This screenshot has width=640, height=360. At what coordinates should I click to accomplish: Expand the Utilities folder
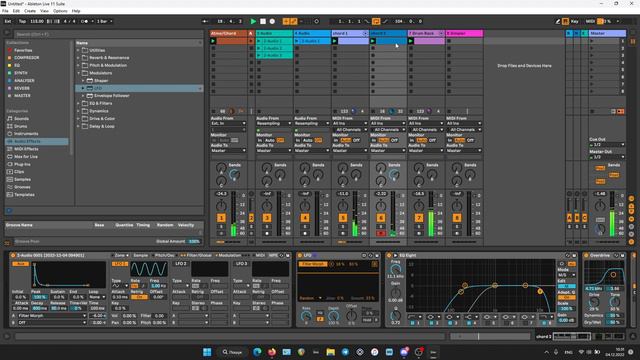point(78,50)
